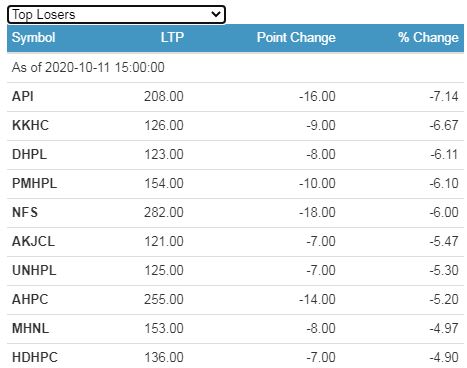Sort by Point Change column header
The width and height of the screenshot is (467, 368).
tap(296, 38)
